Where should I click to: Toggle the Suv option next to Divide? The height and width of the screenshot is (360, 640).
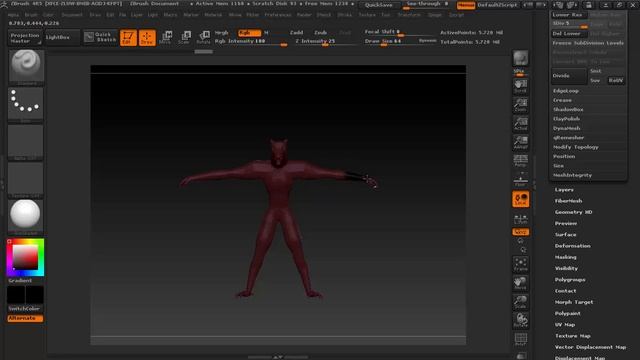click(x=596, y=80)
